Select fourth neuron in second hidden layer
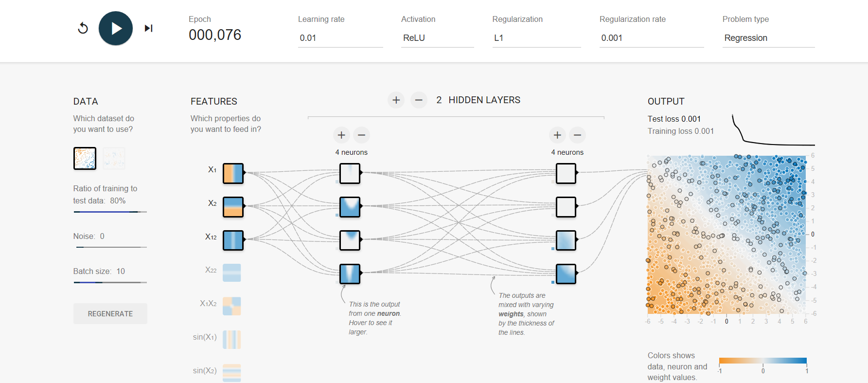This screenshot has width=868, height=383. (566, 274)
